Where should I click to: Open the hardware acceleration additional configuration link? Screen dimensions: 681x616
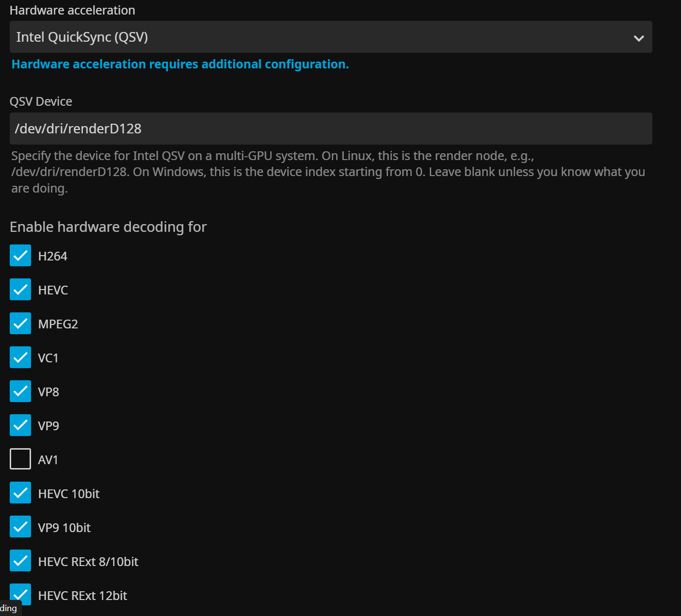tap(180, 65)
